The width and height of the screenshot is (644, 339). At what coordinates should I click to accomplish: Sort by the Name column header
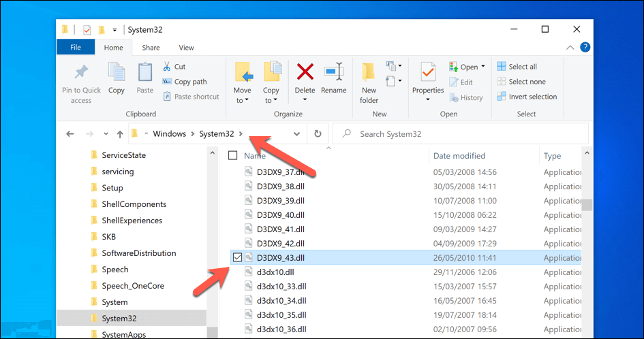[x=255, y=156]
